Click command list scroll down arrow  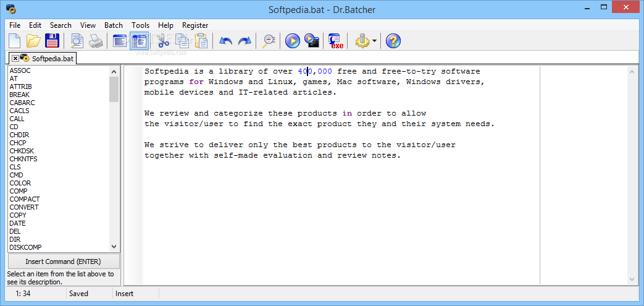(114, 247)
